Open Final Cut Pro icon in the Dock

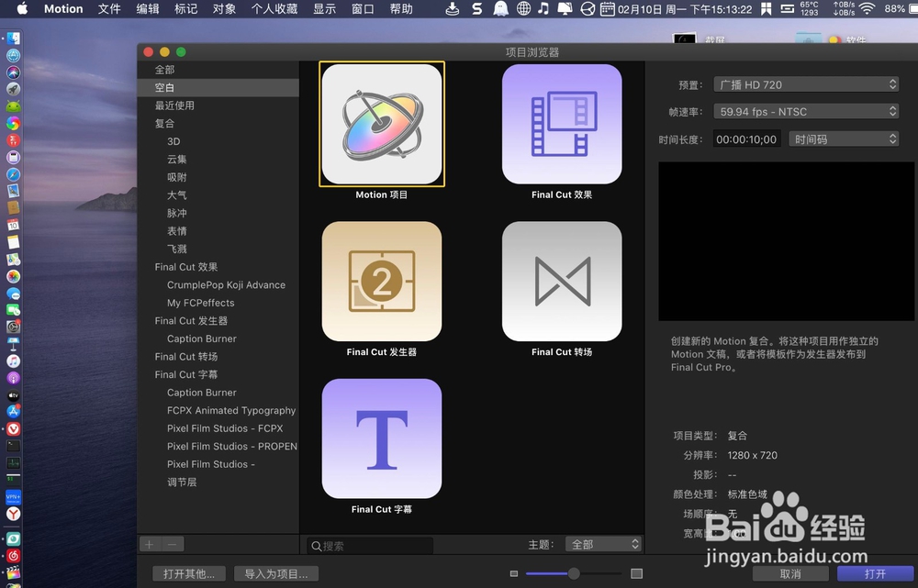click(x=13, y=572)
